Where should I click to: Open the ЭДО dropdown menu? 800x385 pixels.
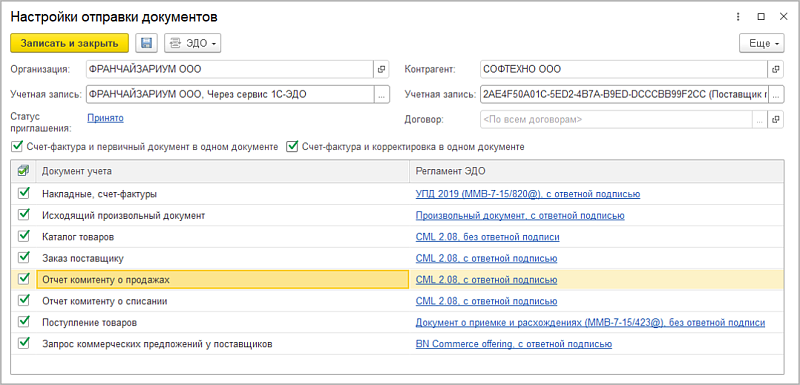[x=193, y=43]
